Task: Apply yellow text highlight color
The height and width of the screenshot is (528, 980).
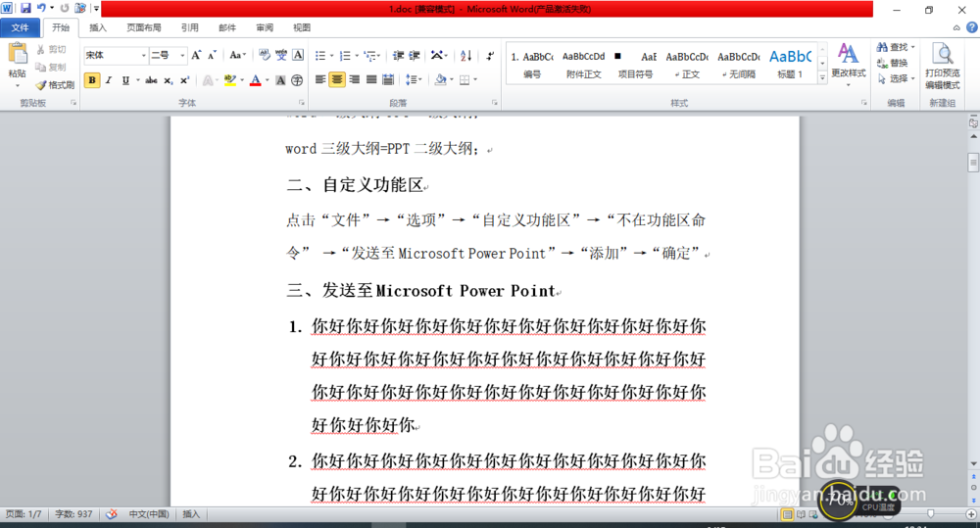Action: pyautogui.click(x=230, y=80)
